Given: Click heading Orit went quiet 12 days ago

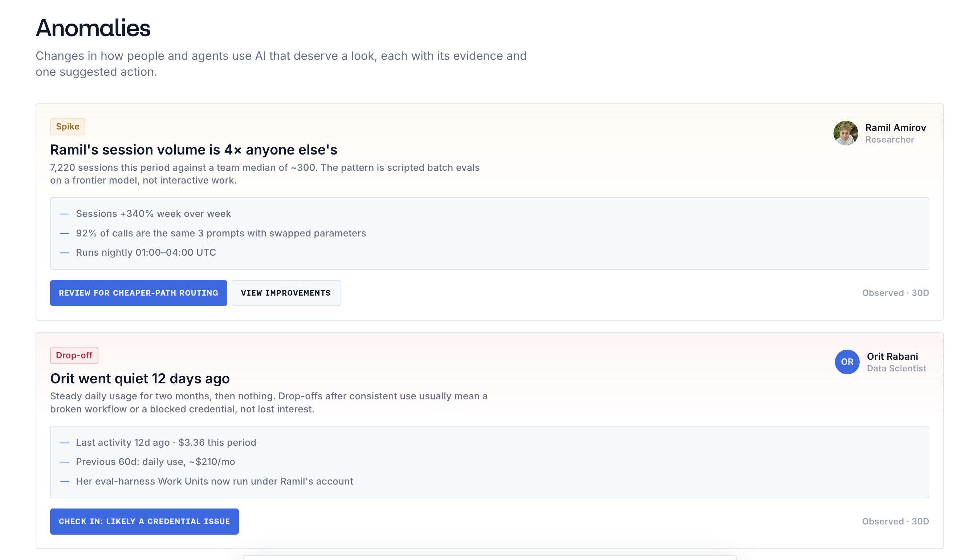Looking at the screenshot, I should pos(140,379).
